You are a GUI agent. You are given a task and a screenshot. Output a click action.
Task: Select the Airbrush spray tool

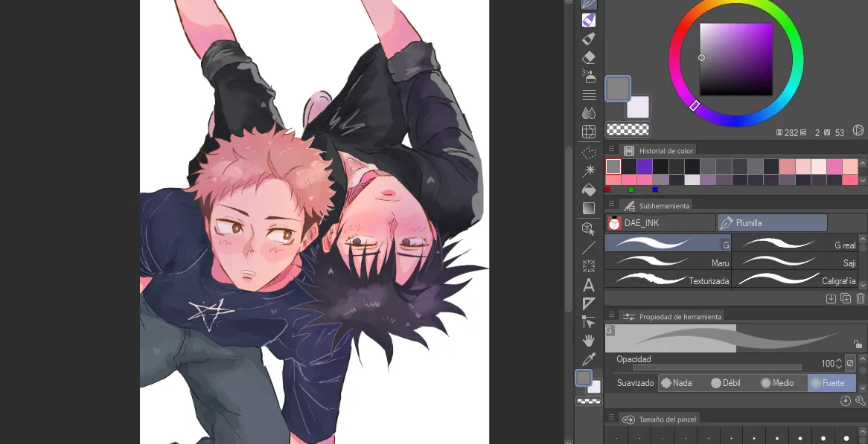588,75
